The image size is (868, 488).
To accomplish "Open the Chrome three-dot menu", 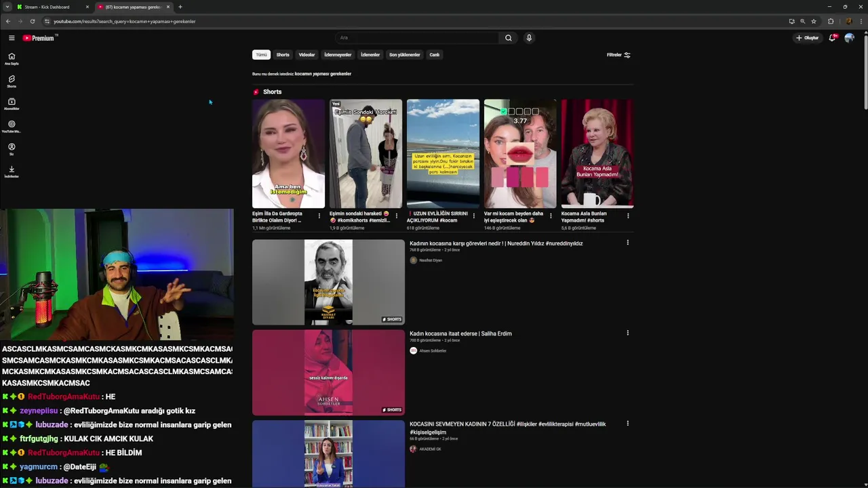I will tap(861, 21).
